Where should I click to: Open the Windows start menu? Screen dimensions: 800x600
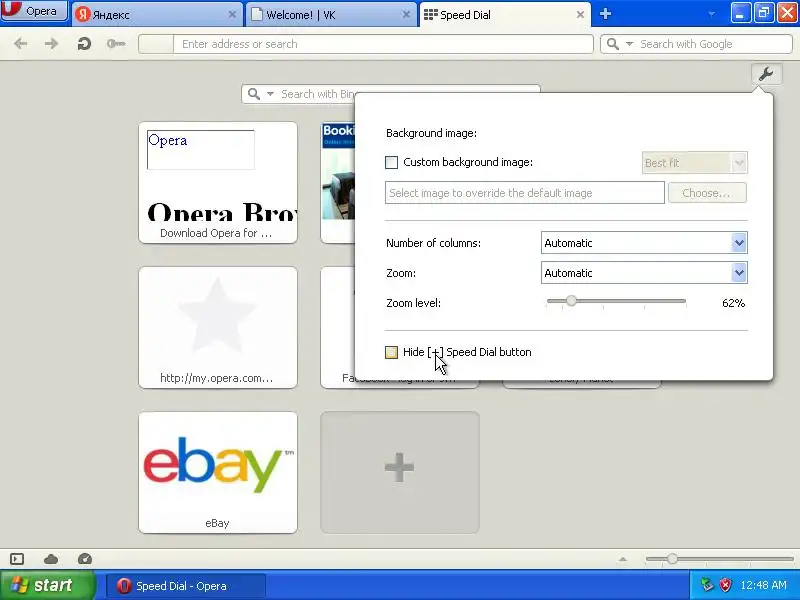pyautogui.click(x=47, y=585)
